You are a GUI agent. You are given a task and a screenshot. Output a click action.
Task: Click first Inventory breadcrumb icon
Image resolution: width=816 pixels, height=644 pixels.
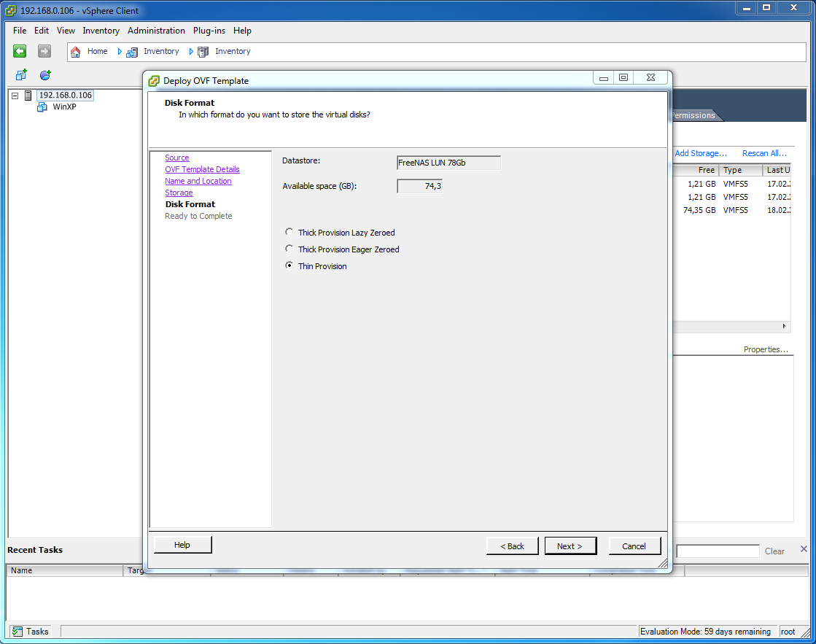[132, 52]
